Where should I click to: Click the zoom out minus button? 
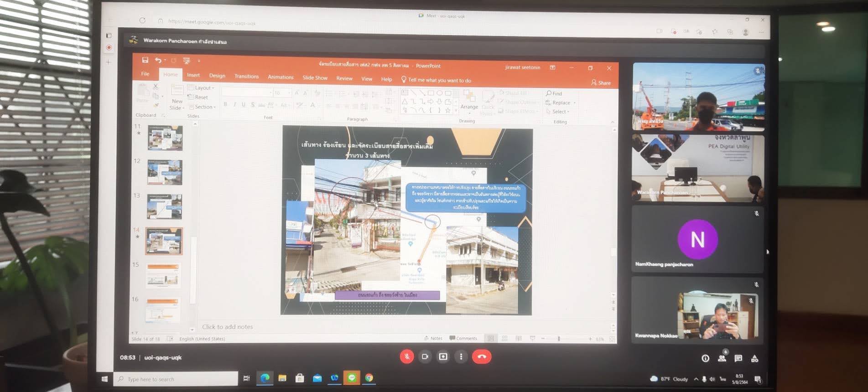[543, 339]
